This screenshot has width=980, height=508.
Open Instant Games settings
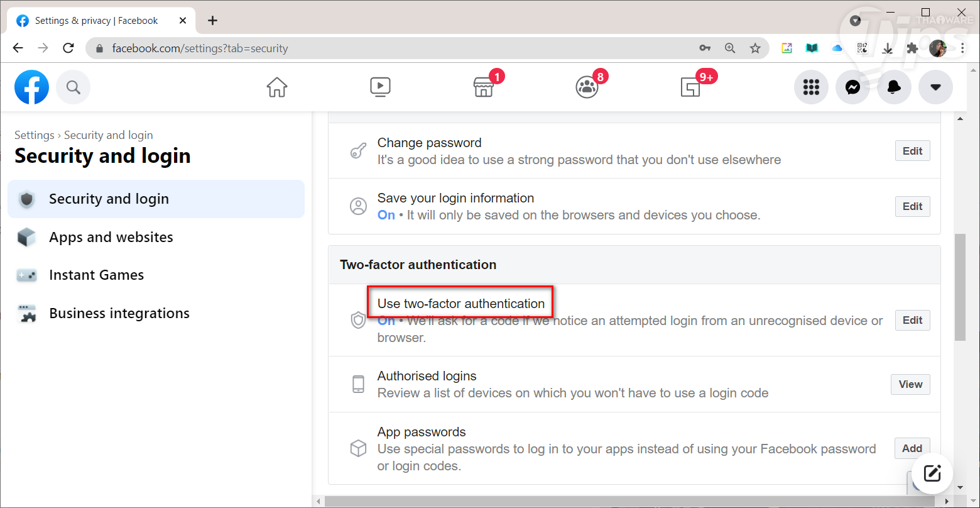pos(96,275)
